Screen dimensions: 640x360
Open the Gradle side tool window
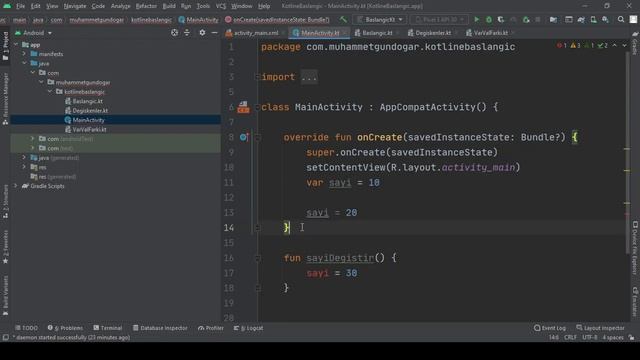pyautogui.click(x=635, y=44)
